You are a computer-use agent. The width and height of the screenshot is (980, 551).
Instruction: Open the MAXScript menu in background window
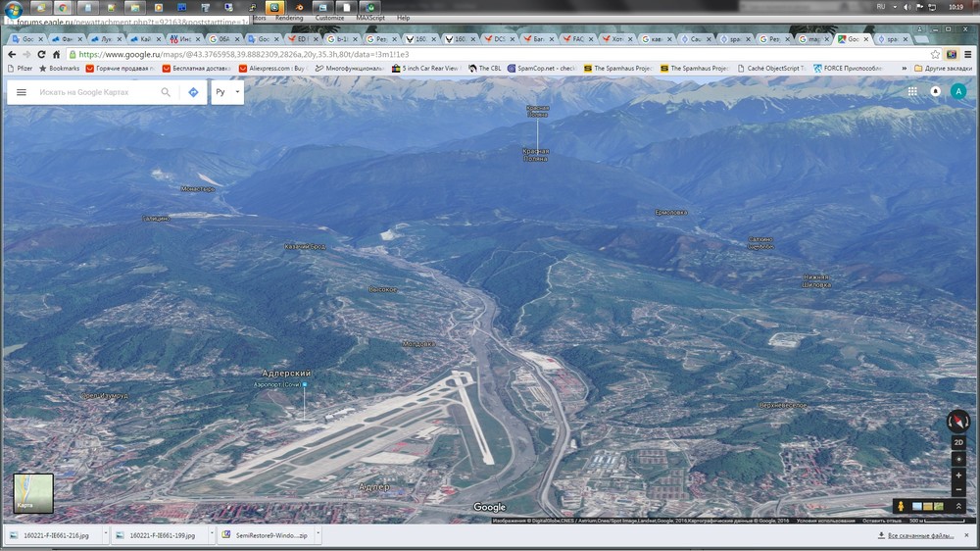pyautogui.click(x=370, y=18)
